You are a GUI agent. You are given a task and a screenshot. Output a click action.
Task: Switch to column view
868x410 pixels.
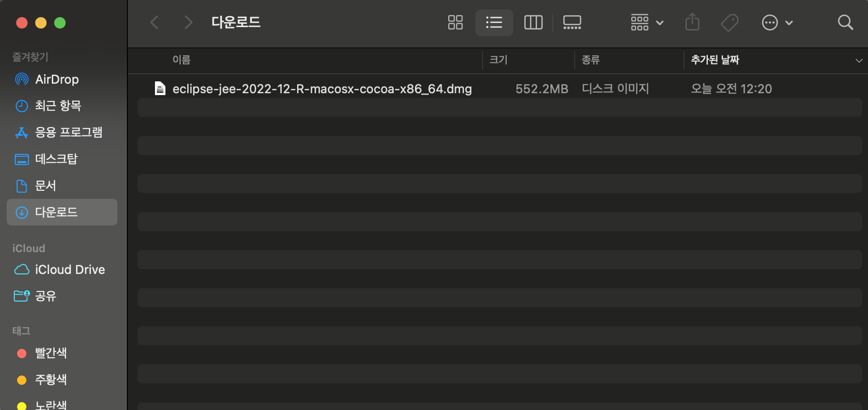(533, 22)
